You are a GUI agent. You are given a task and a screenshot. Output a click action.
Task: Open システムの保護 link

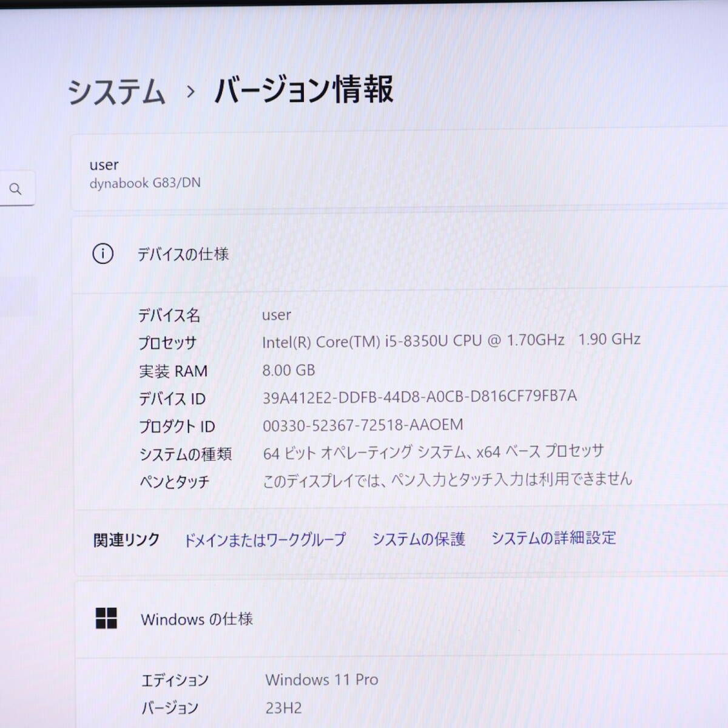pyautogui.click(x=419, y=539)
